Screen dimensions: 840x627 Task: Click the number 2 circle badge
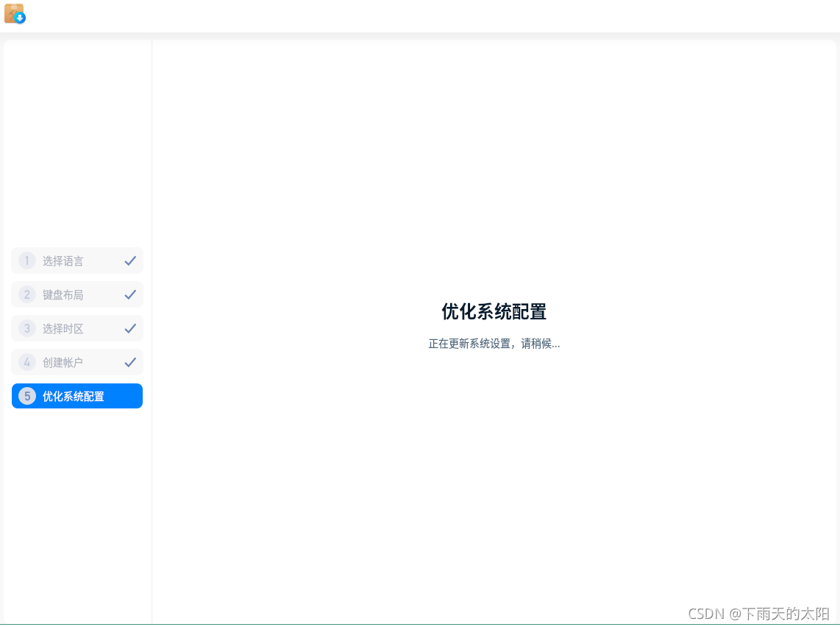(26, 295)
